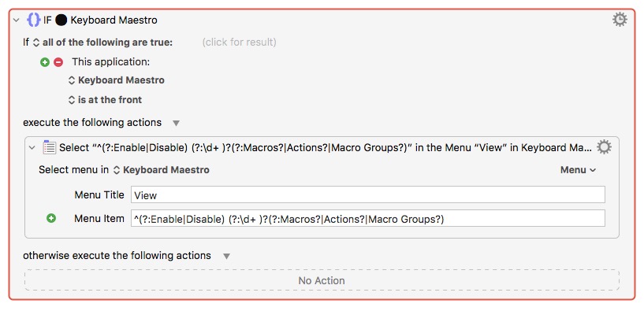Click 'execute the following actions' label
The height and width of the screenshot is (311, 644).
92,123
